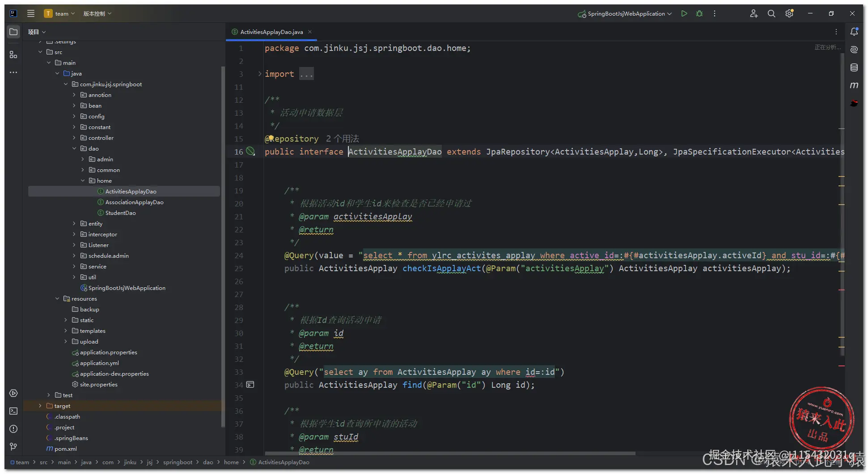Open editor tab options menu
Screen dimensions: 868x474
pyautogui.click(x=836, y=32)
